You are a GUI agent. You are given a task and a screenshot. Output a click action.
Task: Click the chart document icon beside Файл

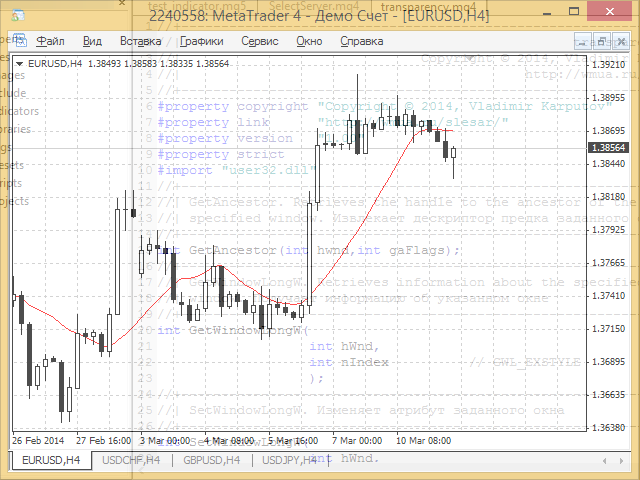20,40
